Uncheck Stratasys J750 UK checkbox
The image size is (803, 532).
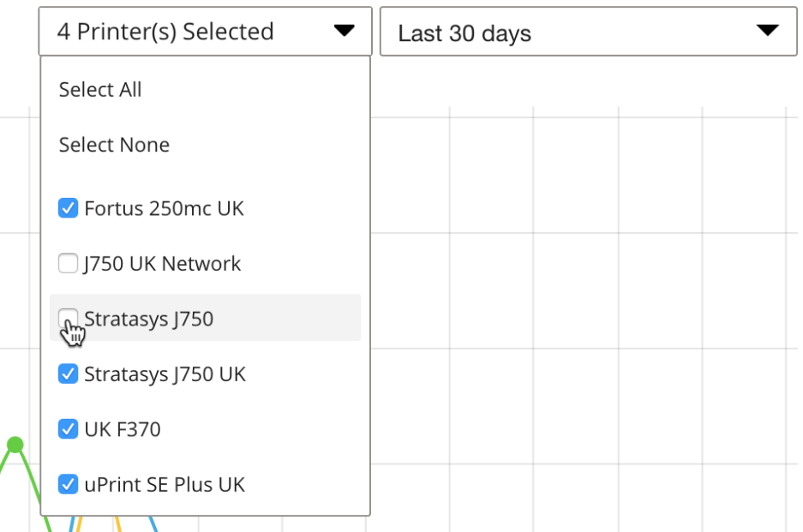point(68,374)
